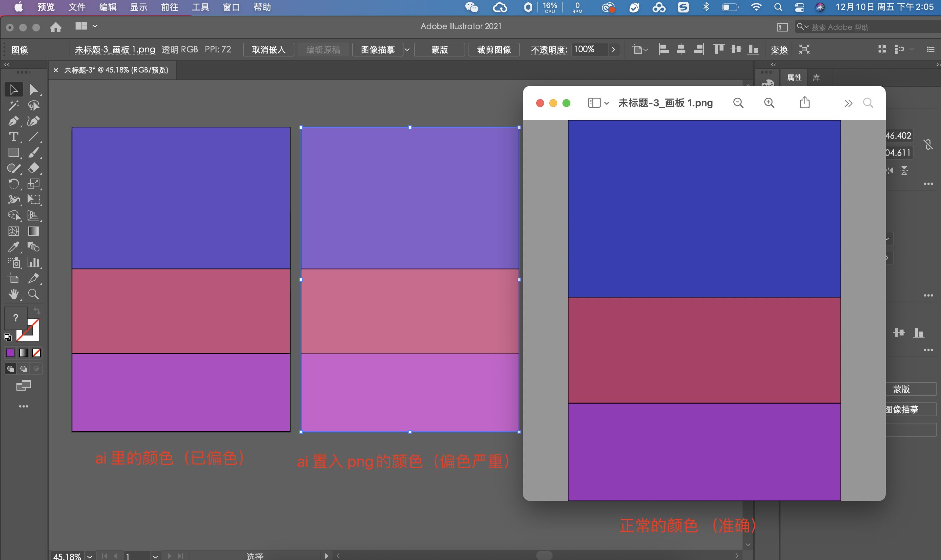
Task: Click the share icon in Preview toolbar
Action: (805, 103)
